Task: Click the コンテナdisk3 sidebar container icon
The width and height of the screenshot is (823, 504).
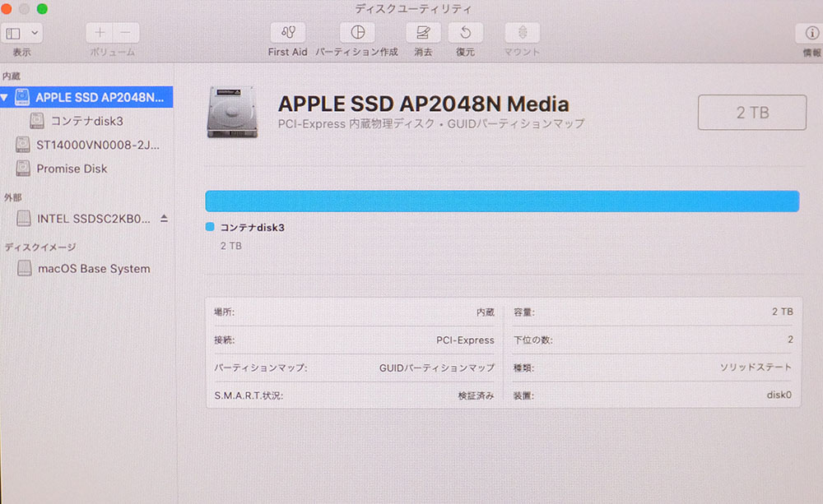Action: 37,121
